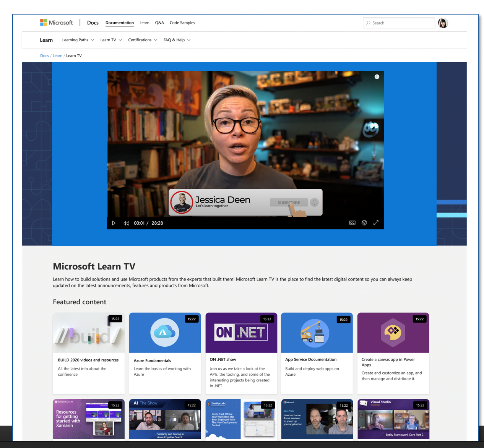
Task: Open Azure Fundamentals cloud icon thumbnail
Action: click(165, 333)
